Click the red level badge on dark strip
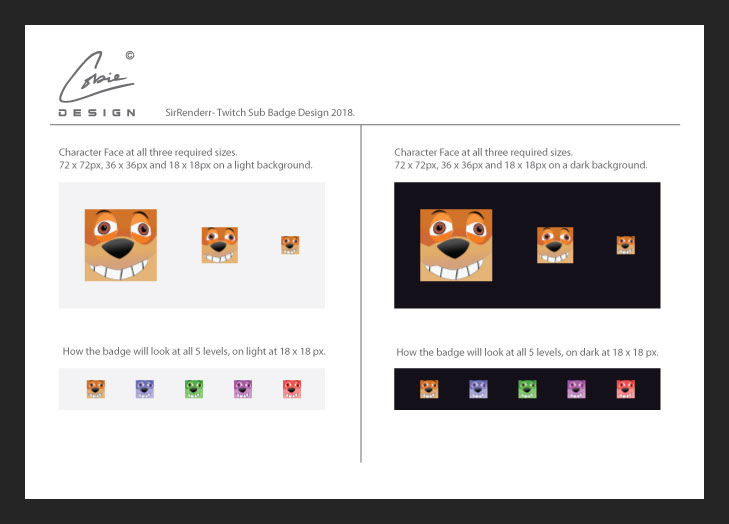Screen dimensions: 729x524 pyautogui.click(x=626, y=389)
